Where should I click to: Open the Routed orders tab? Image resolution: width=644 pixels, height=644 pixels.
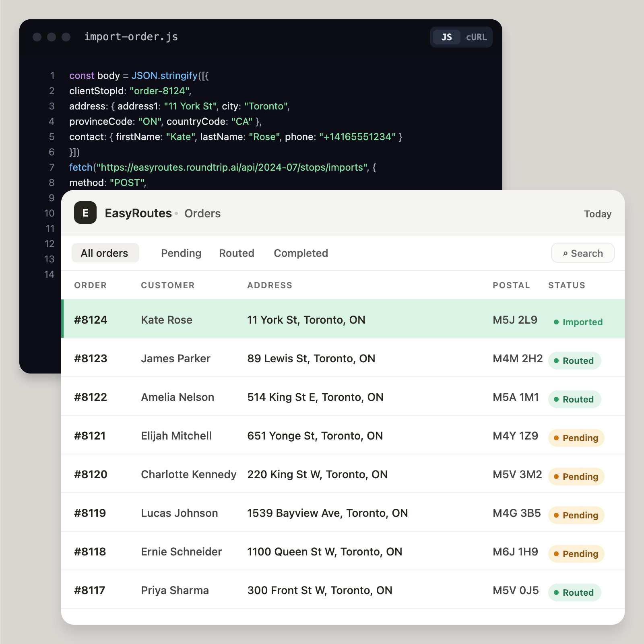(x=237, y=253)
